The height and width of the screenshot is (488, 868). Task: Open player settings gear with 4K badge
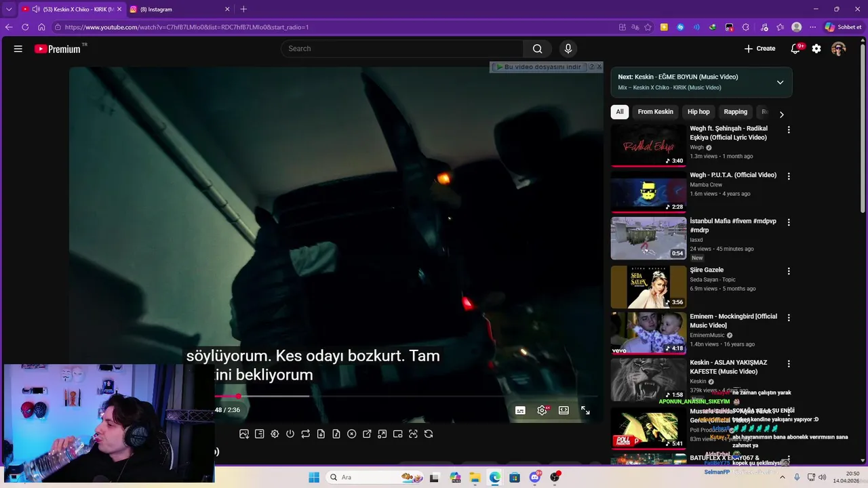click(x=542, y=410)
